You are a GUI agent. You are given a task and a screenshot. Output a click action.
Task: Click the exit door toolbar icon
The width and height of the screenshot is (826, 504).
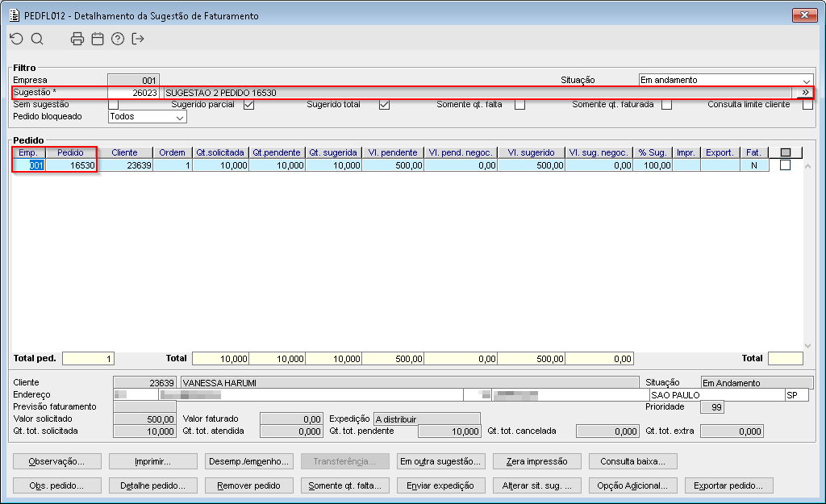point(137,39)
